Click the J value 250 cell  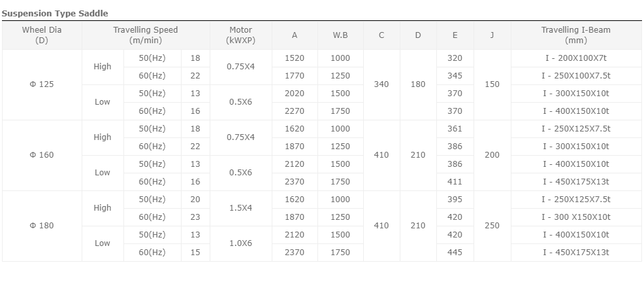pos(492,226)
